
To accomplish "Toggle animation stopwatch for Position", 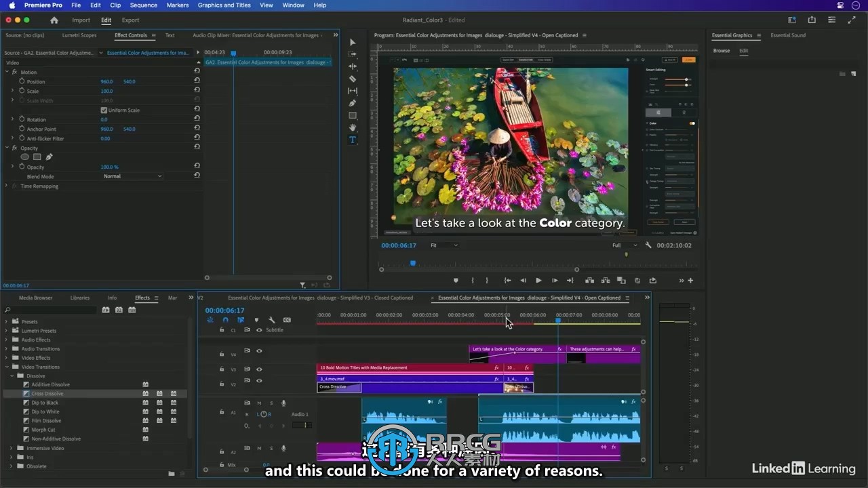I will [x=22, y=81].
